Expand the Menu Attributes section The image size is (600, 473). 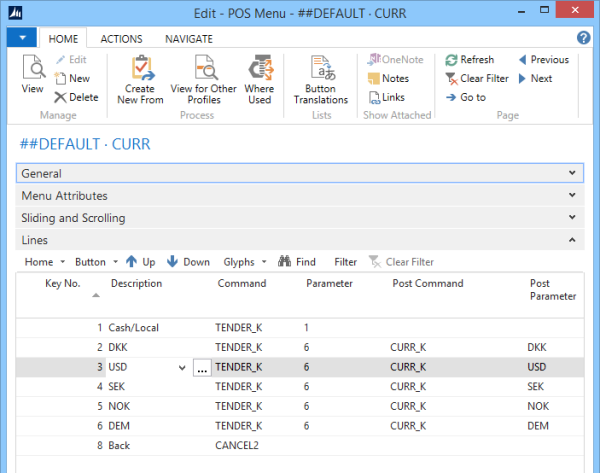[572, 195]
